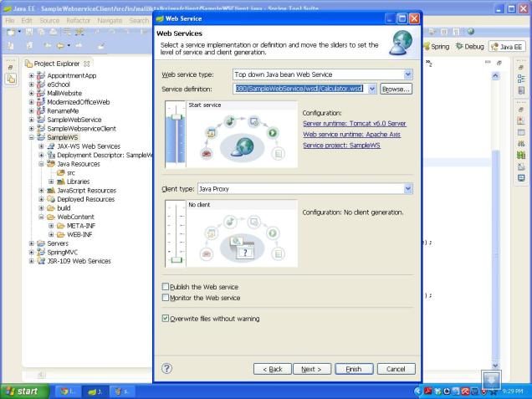Viewport: 532px width, 399px height.
Task: Click the Service definition text field
Action: (x=299, y=88)
